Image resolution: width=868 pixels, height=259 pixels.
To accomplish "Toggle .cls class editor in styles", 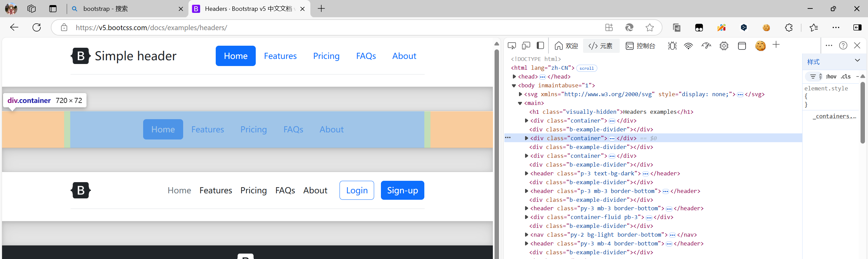I will click(x=846, y=77).
